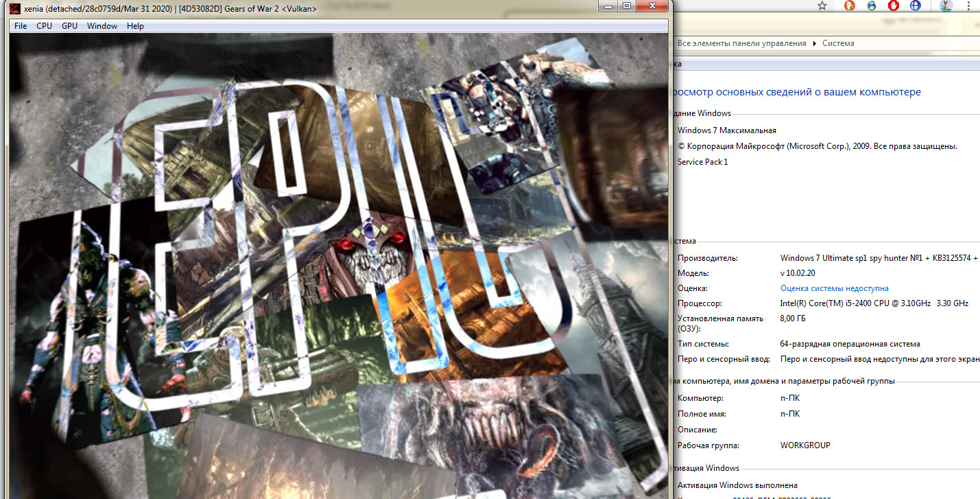Open the DuckDuckGo extension icon
This screenshot has width=980, height=499.
[x=849, y=5]
